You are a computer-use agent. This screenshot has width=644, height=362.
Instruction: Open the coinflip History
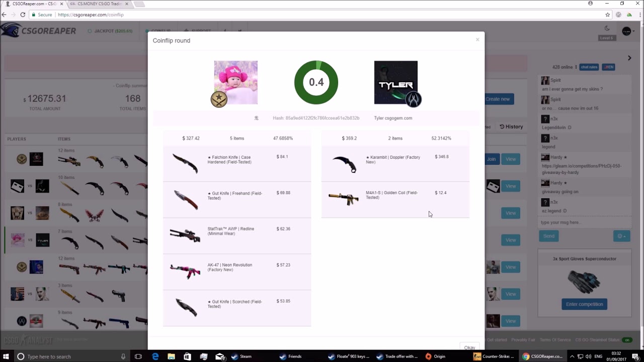pyautogui.click(x=511, y=127)
